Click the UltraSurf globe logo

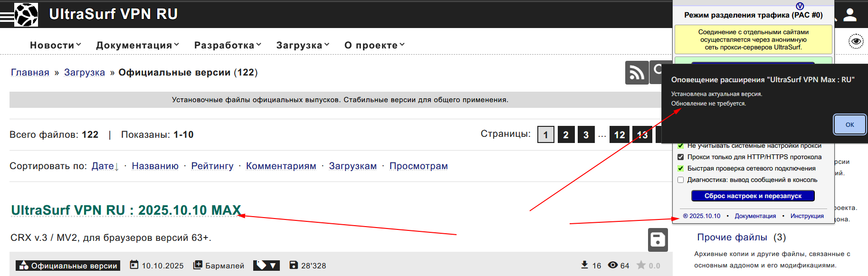pyautogui.click(x=26, y=14)
